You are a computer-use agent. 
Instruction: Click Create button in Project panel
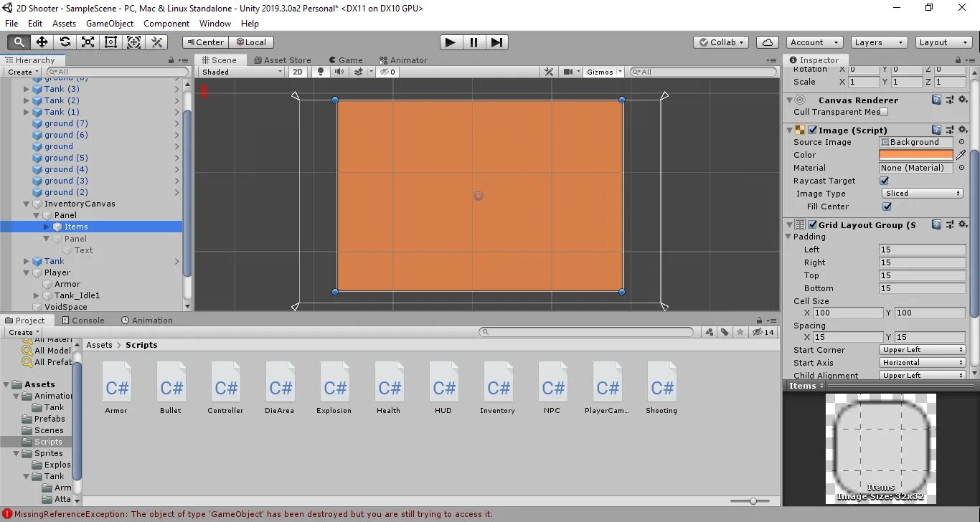(23, 332)
